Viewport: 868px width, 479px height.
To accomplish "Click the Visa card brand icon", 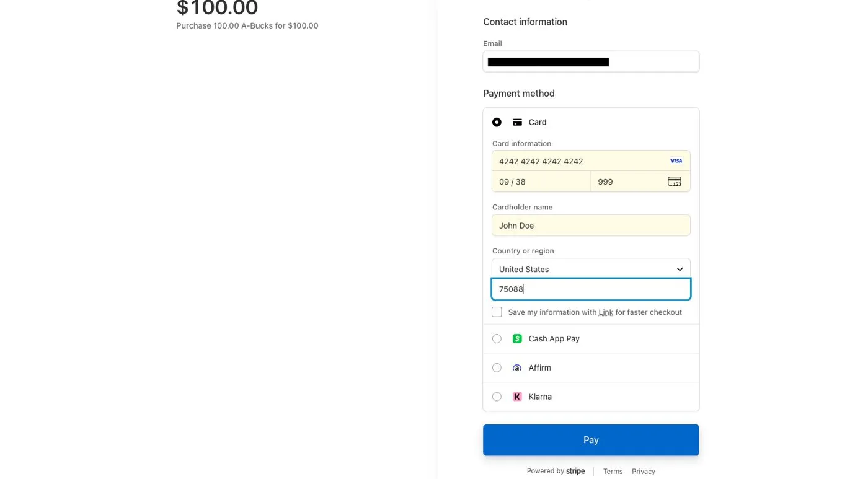I will click(x=676, y=161).
